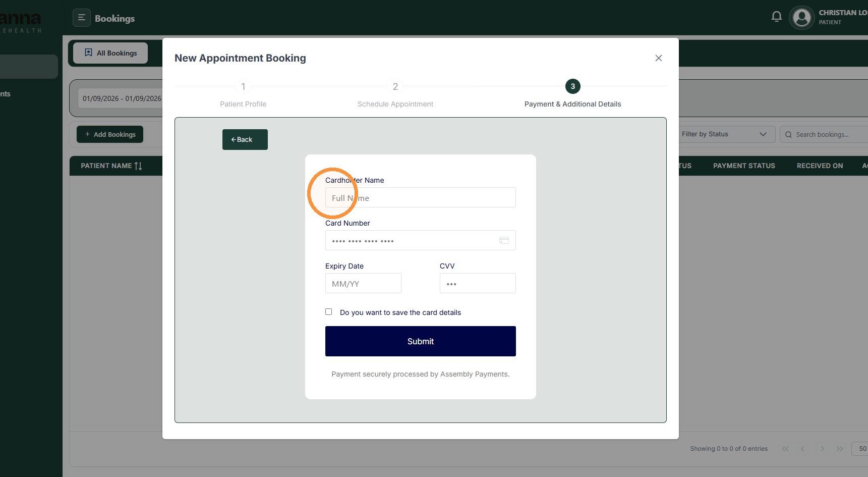Go to last page of entries
Screen dimensions: 868x477
coord(840,448)
